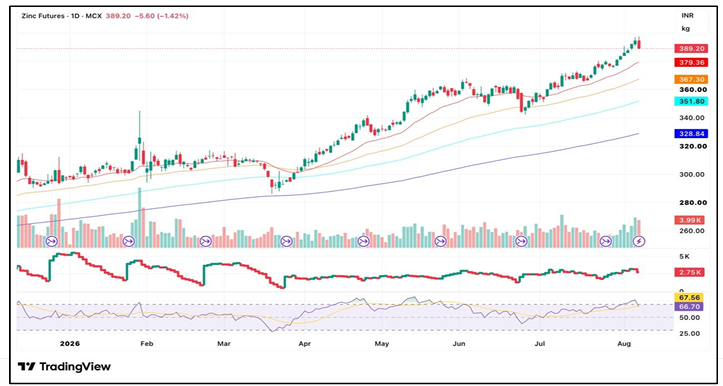
Task: Click the May date axis label
Action: [x=382, y=344]
